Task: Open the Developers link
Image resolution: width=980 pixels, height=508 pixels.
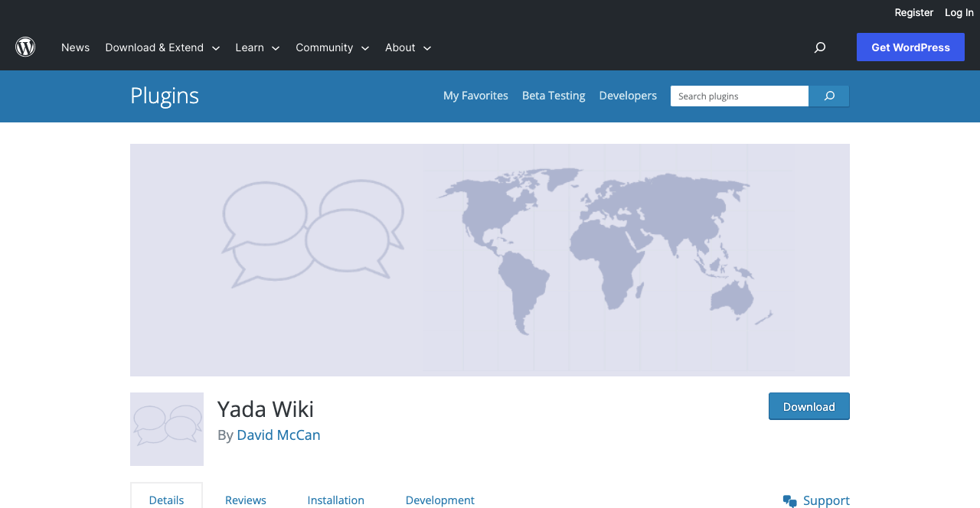Action: (628, 96)
